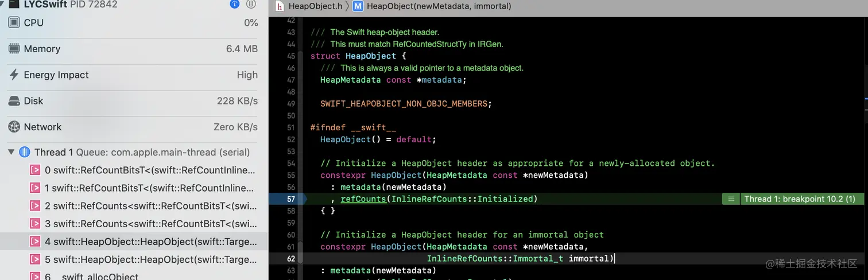Select stack frame 4 swift::HeapObject::HeapObject
The image size is (868, 280).
click(133, 242)
